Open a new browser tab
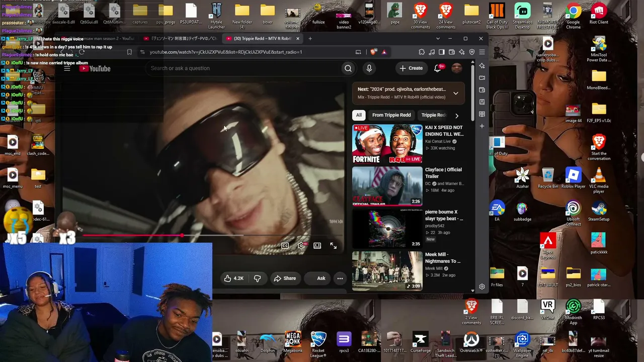644x362 pixels. coord(310,39)
